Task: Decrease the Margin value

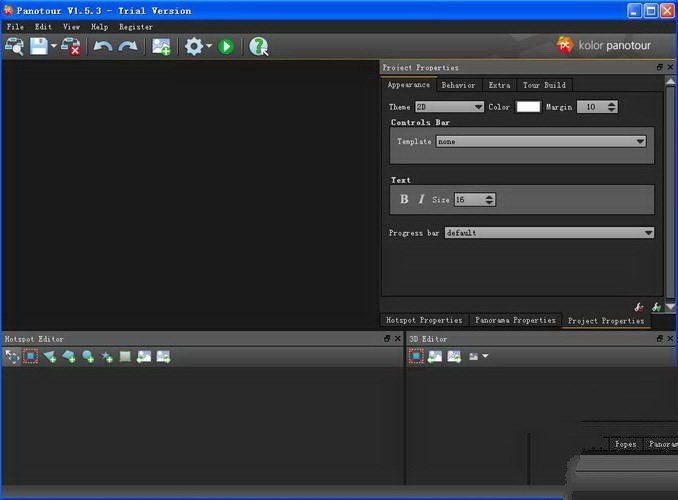Action: point(611,110)
